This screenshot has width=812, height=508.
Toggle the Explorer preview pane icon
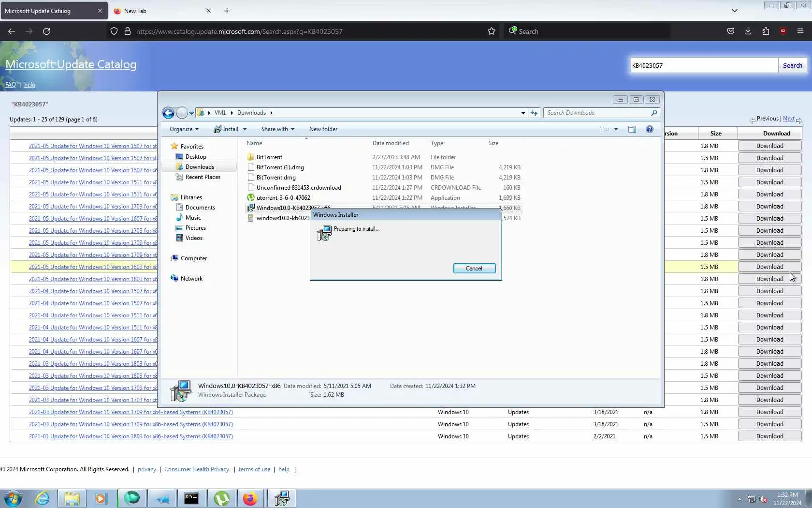(632, 129)
